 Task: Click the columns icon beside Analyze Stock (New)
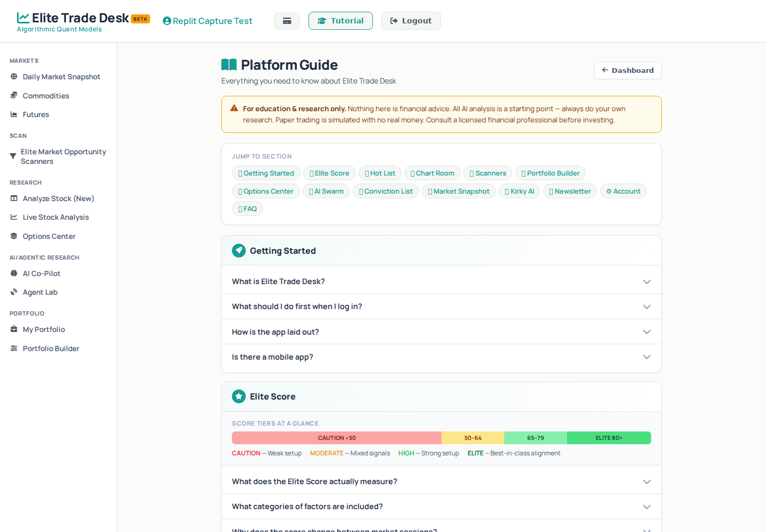point(14,198)
